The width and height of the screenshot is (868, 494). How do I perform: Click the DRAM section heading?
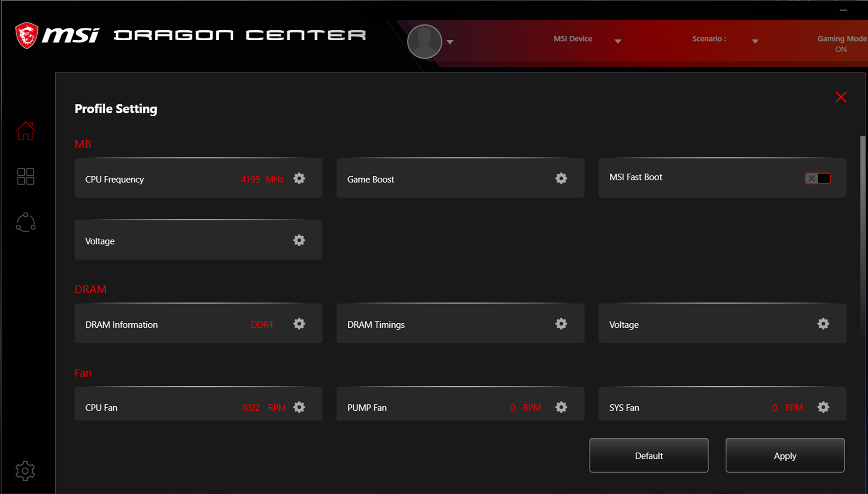pyautogui.click(x=91, y=289)
